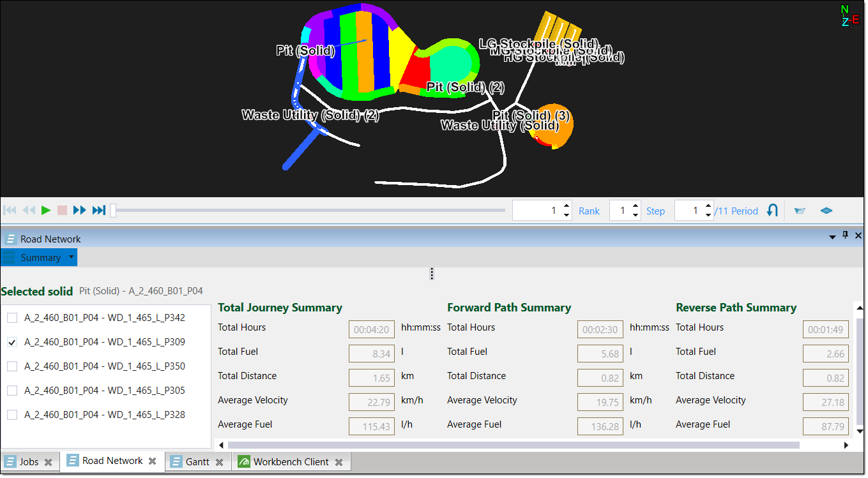Pin the Road Network panel
868x478 pixels.
845,235
